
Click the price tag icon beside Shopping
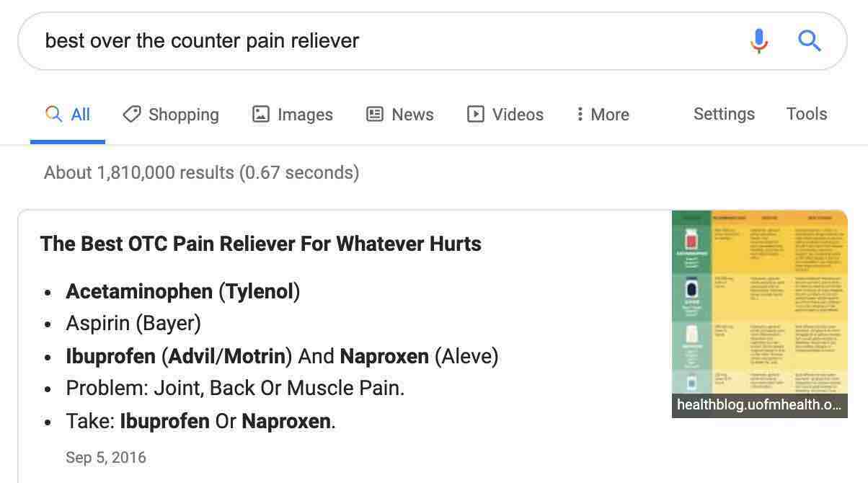pyautogui.click(x=131, y=114)
